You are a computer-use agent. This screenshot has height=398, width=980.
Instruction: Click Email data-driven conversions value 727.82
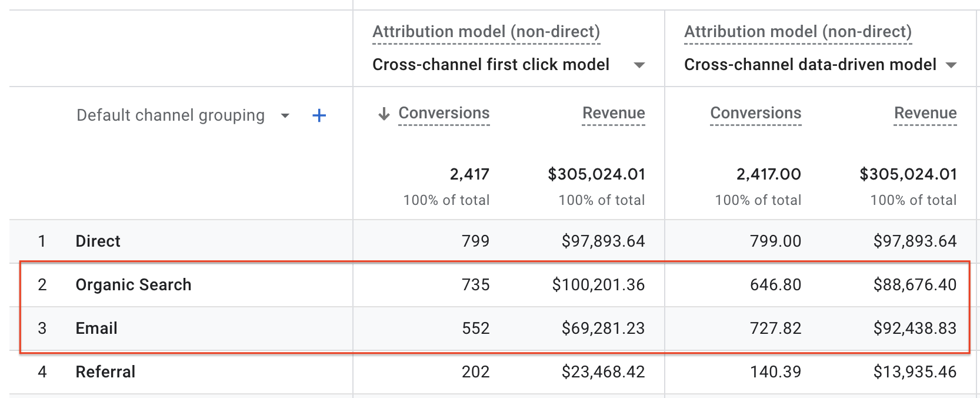(775, 329)
